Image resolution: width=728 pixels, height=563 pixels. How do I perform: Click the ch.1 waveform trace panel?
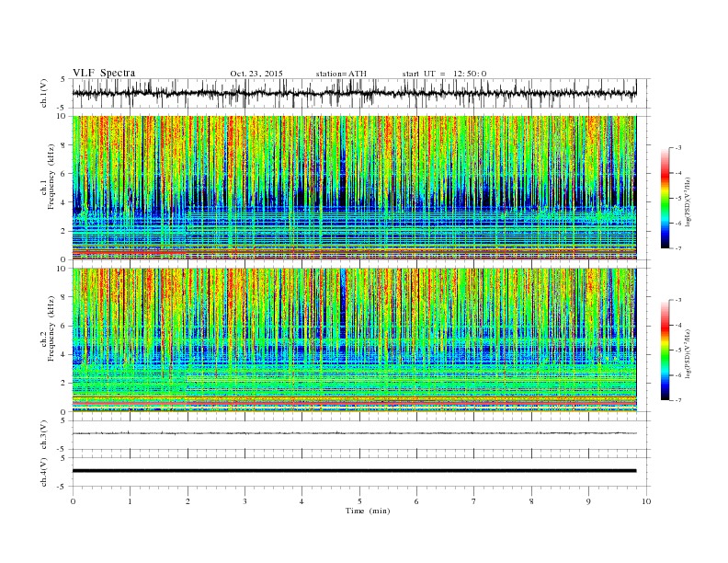[x=361, y=93]
